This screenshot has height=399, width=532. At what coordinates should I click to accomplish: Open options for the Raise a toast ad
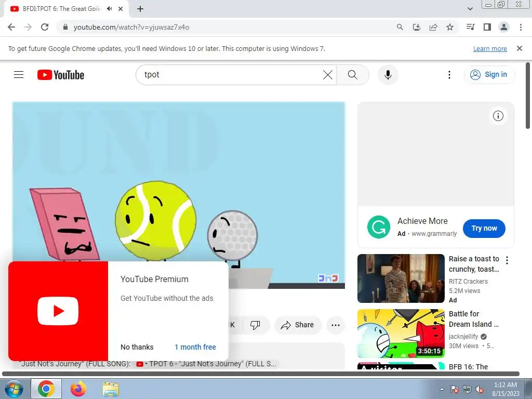tap(507, 260)
